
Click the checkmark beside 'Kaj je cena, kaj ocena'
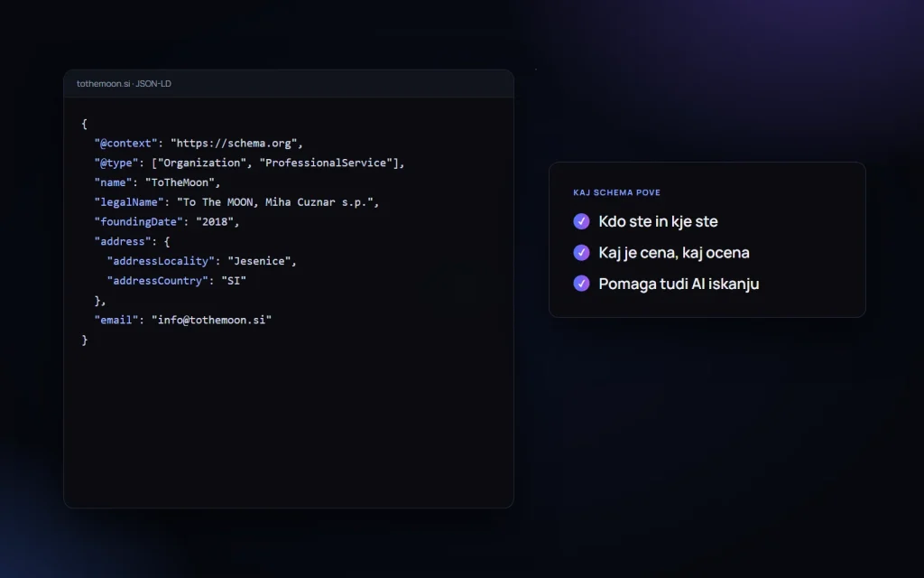coord(581,253)
